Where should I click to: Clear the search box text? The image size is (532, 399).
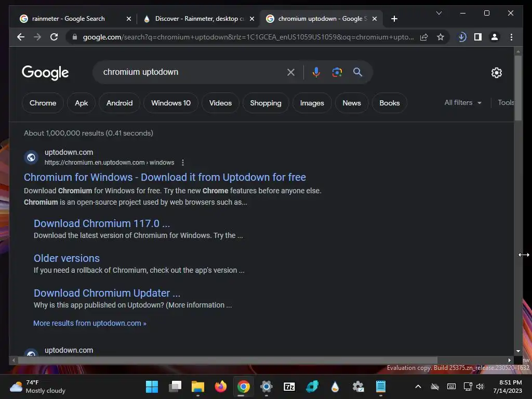pos(291,72)
